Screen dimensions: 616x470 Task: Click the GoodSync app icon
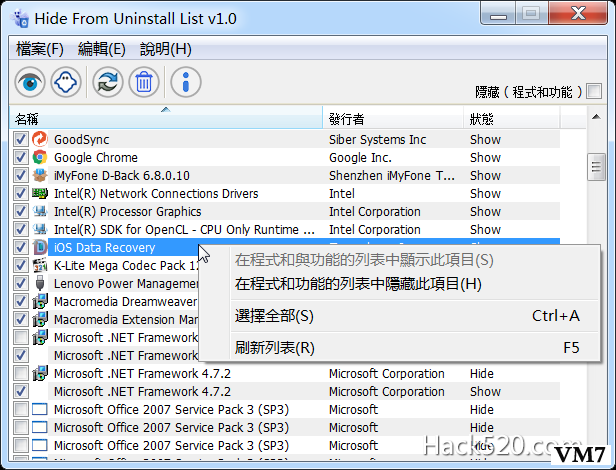[x=40, y=139]
